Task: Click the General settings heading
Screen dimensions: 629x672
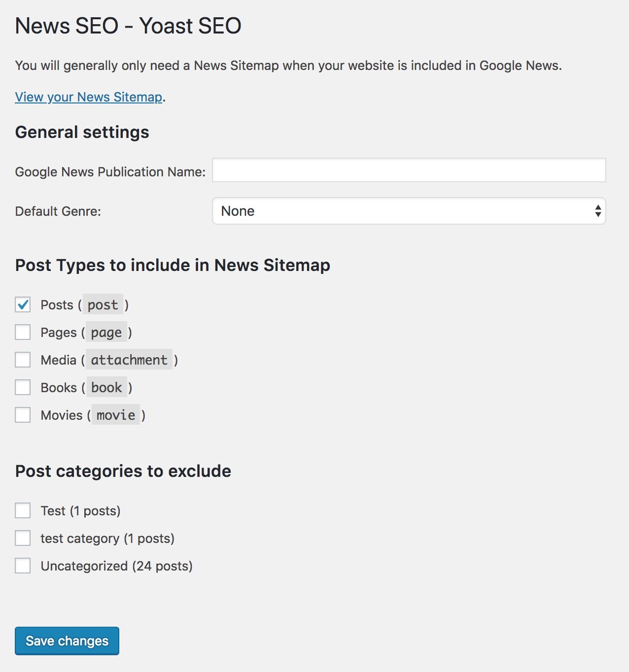Action: click(x=82, y=133)
